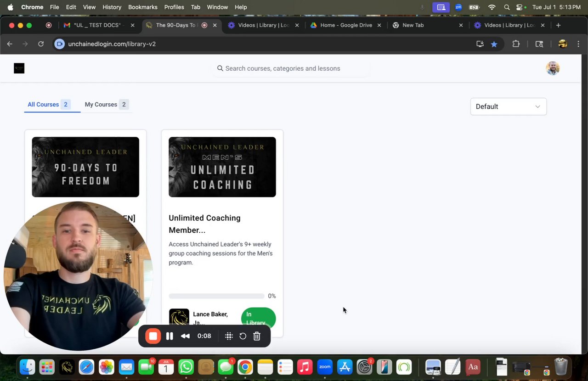
Task: Open the File menu
Action: 54,7
